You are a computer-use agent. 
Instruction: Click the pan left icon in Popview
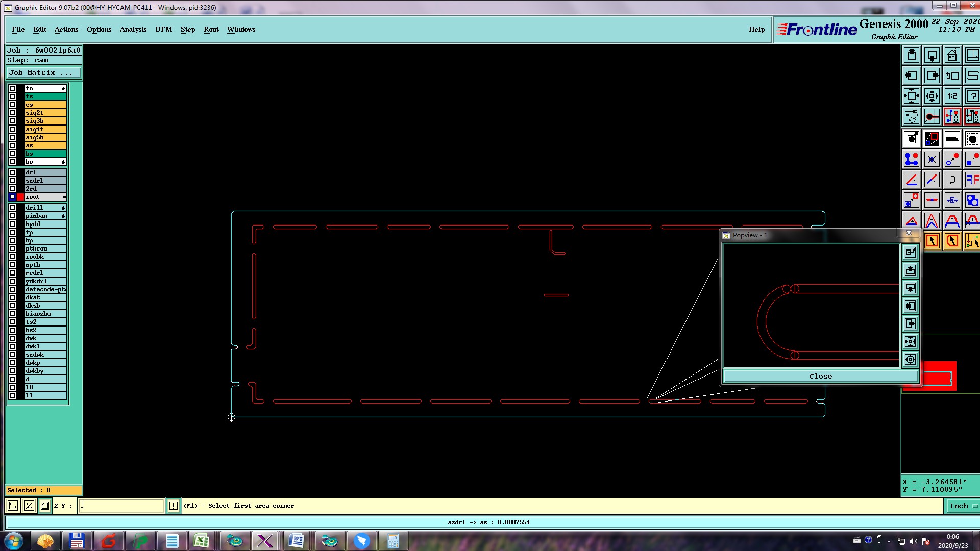[910, 306]
